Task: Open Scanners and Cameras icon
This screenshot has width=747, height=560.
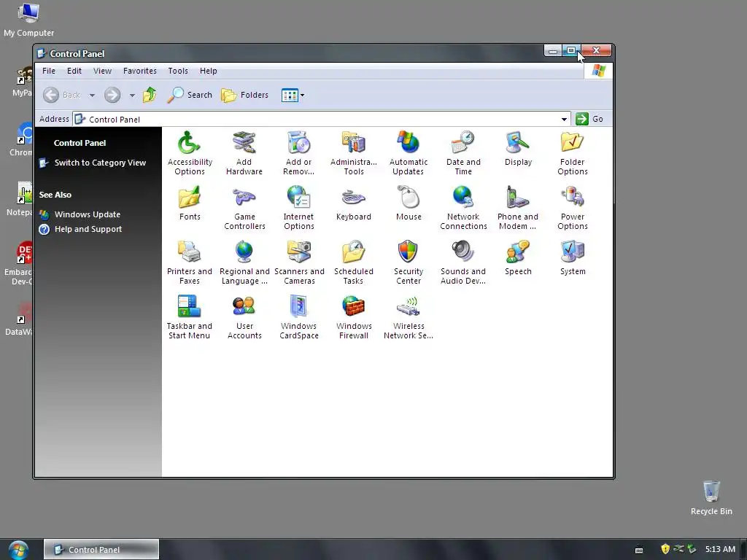Action: pos(299,262)
